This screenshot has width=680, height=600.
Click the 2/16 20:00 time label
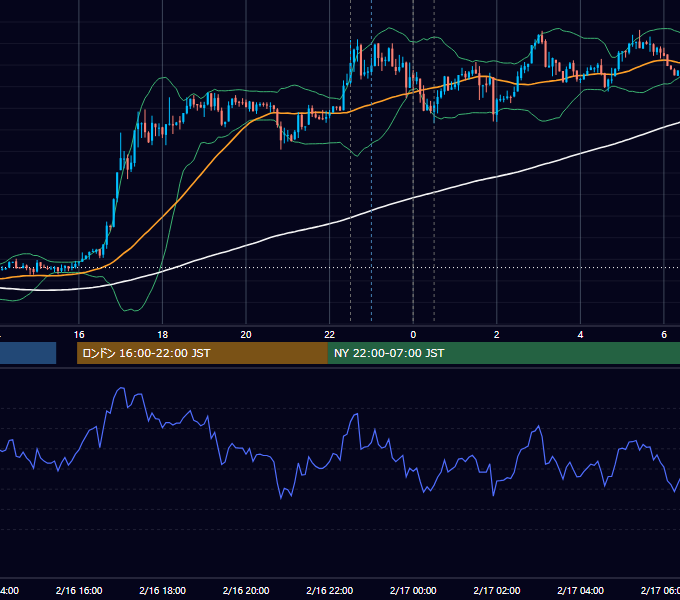click(246, 590)
